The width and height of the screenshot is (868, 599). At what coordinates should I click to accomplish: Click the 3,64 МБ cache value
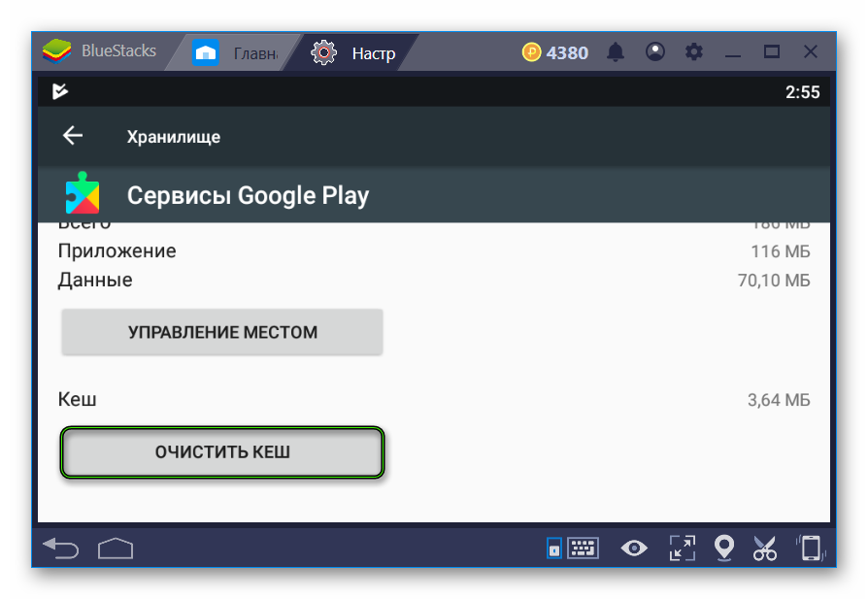point(779,400)
